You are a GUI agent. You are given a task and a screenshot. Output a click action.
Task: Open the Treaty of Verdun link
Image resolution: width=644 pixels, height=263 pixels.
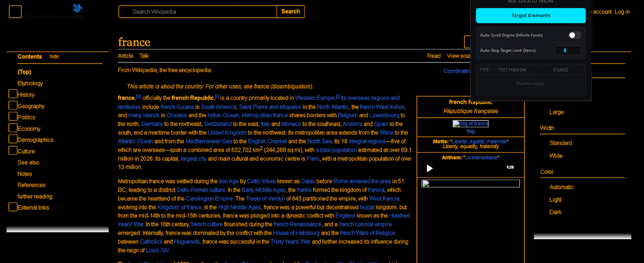(265, 199)
